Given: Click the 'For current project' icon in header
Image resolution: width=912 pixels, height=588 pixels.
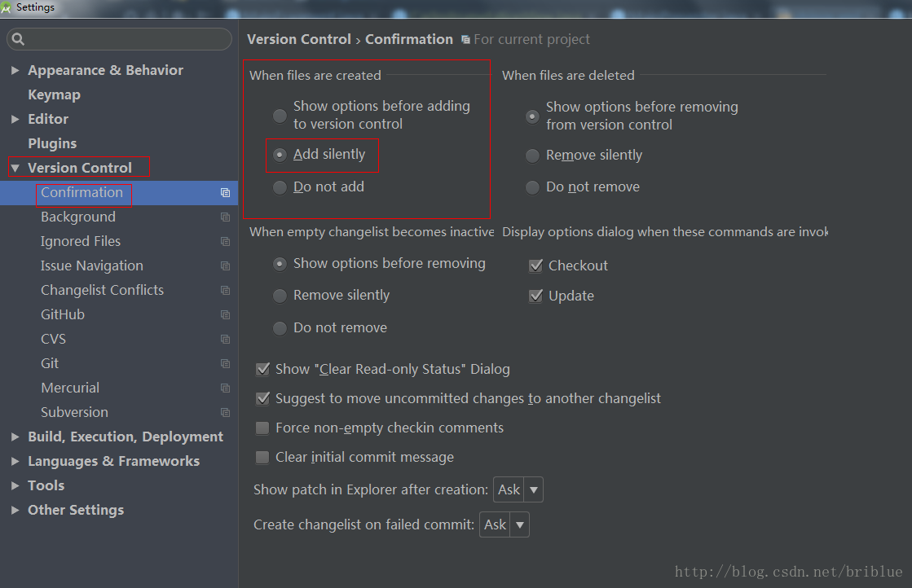Looking at the screenshot, I should [465, 40].
